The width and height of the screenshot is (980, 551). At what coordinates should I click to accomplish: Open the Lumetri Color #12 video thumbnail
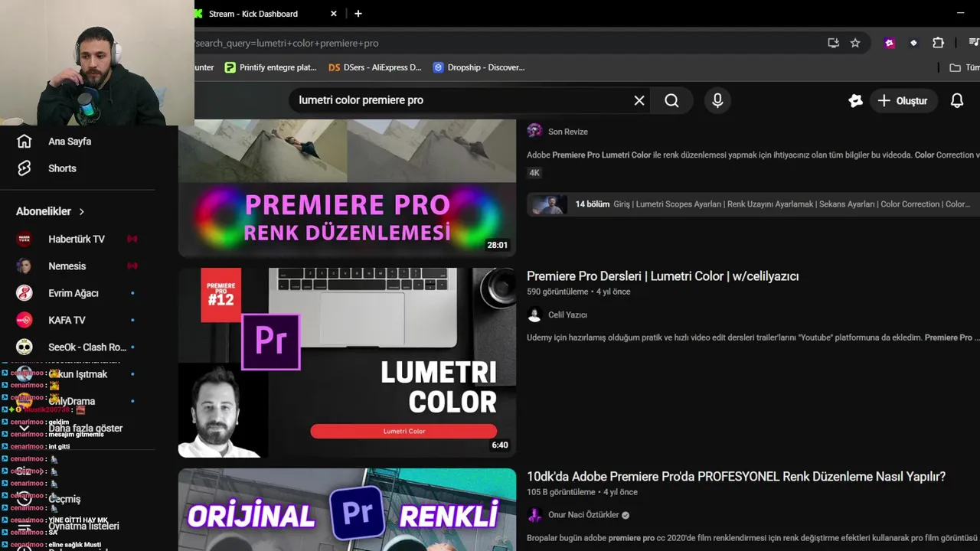point(347,363)
